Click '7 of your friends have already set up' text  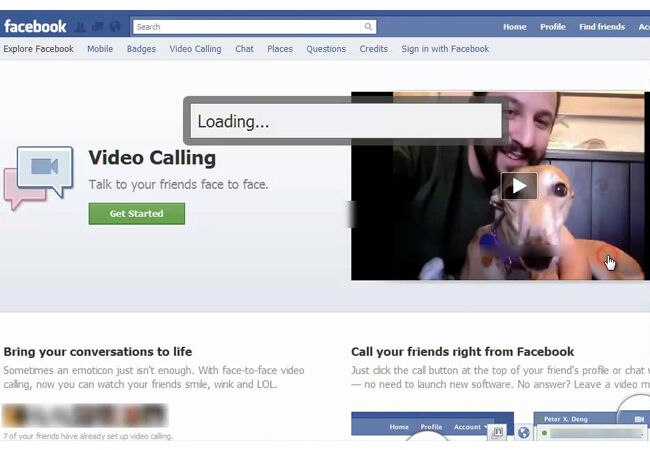point(87,436)
